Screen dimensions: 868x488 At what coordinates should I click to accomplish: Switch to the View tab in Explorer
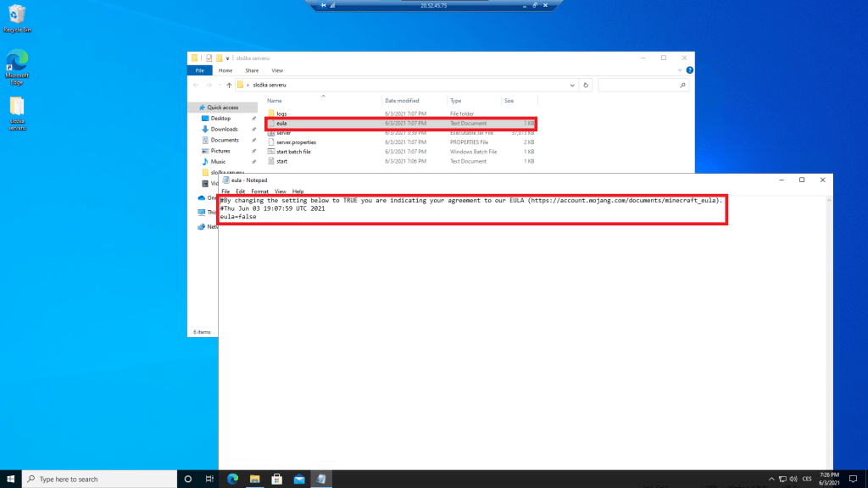pos(277,70)
